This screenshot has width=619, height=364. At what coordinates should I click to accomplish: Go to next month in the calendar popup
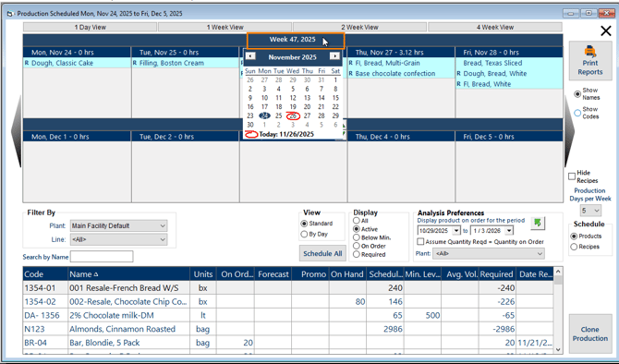pos(334,56)
